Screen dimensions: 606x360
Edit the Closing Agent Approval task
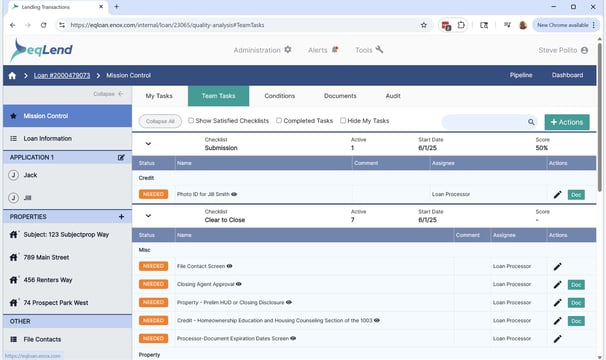[557, 285]
